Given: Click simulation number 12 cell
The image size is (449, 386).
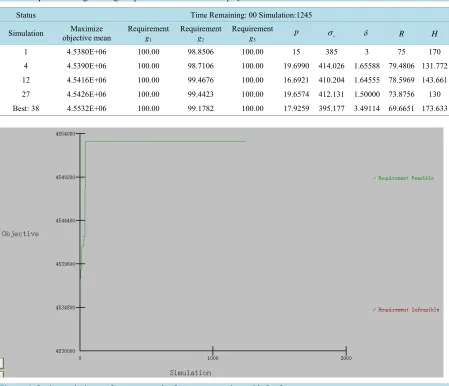Looking at the screenshot, I should [x=26, y=80].
